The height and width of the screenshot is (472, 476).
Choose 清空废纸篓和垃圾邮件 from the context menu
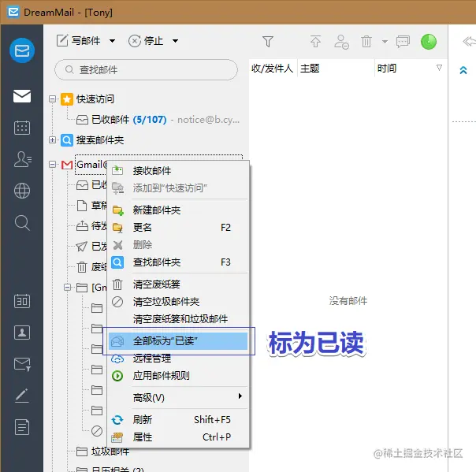178,319
